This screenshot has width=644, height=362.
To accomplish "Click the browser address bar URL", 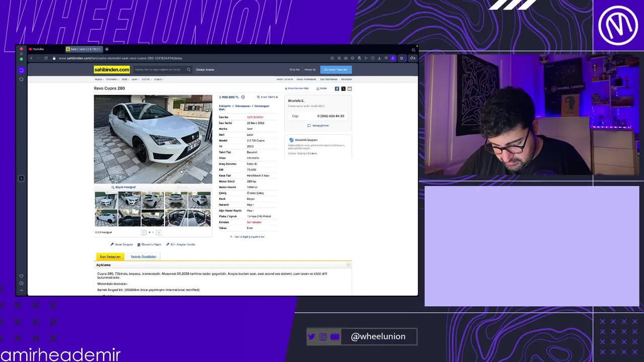I will click(120, 58).
